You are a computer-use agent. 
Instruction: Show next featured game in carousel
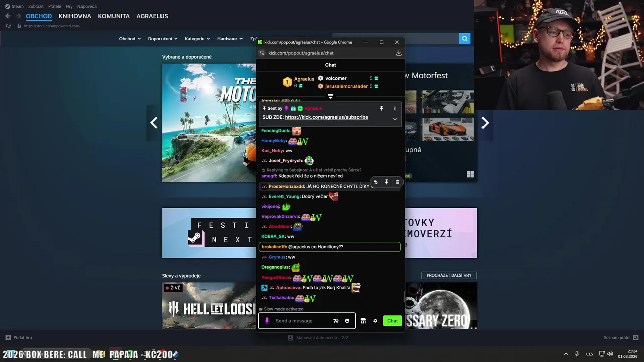[x=485, y=123]
